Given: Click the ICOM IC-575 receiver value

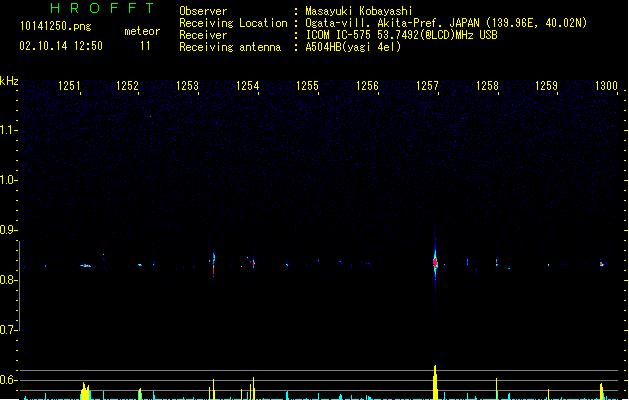Looking at the screenshot, I should click(x=402, y=35).
